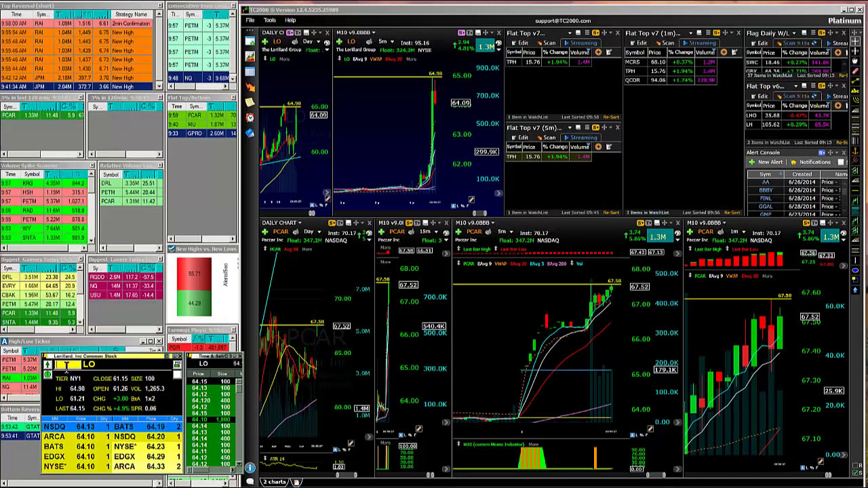Select ARCA 64.33 ask row in Level 2

point(148,466)
